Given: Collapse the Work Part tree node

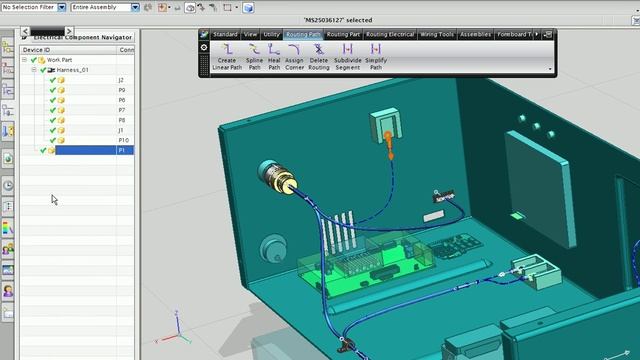Looking at the screenshot, I should point(24,60).
